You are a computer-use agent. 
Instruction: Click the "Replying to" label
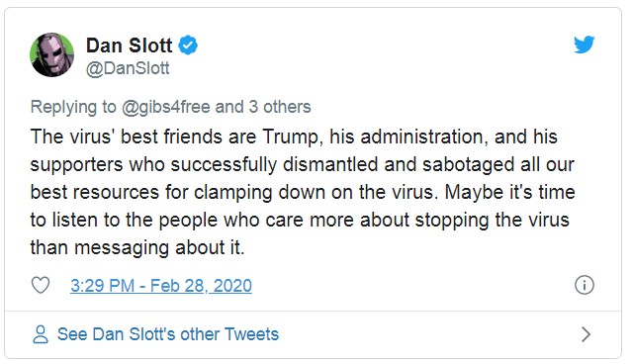(x=73, y=107)
